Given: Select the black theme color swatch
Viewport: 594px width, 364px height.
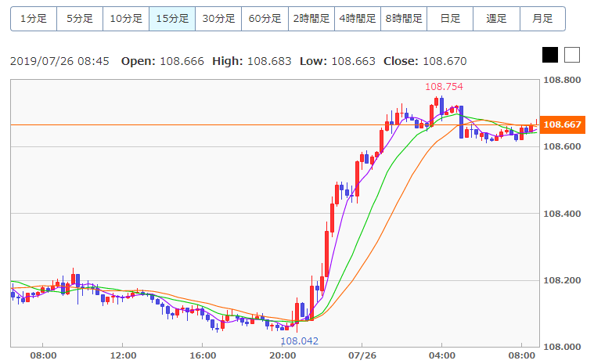Looking at the screenshot, I should coord(550,55).
